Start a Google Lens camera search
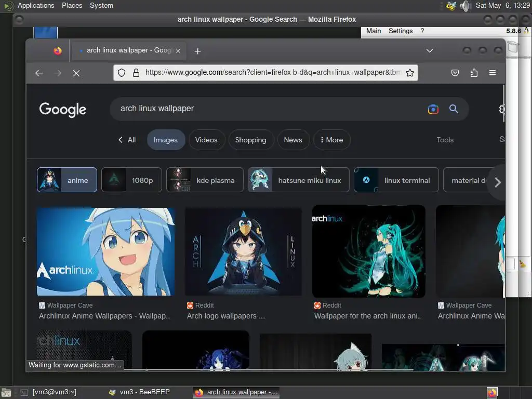532x399 pixels. point(433,109)
